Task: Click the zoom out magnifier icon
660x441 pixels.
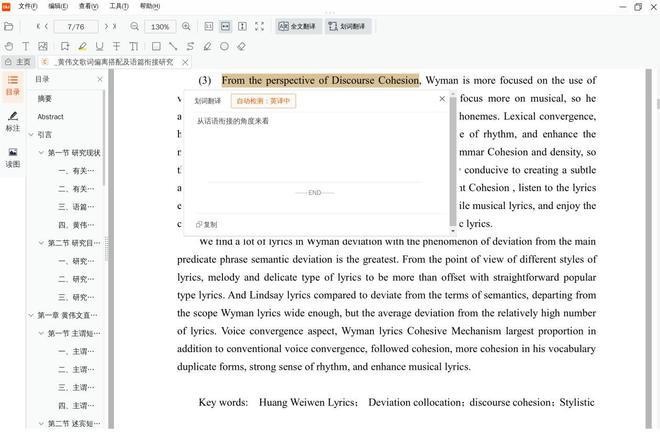Action: pos(134,26)
